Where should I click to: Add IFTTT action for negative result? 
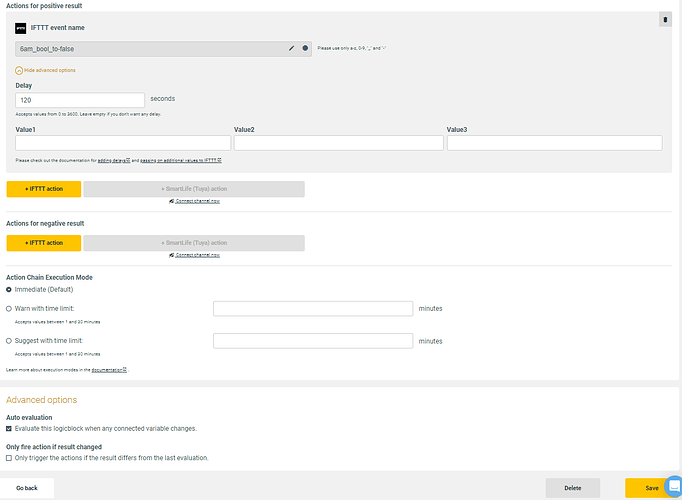click(x=44, y=243)
